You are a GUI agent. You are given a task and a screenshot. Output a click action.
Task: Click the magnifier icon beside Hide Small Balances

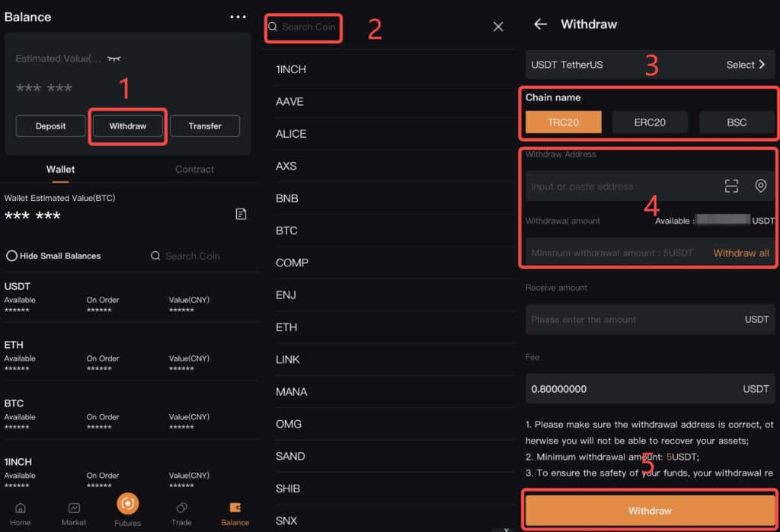point(155,256)
